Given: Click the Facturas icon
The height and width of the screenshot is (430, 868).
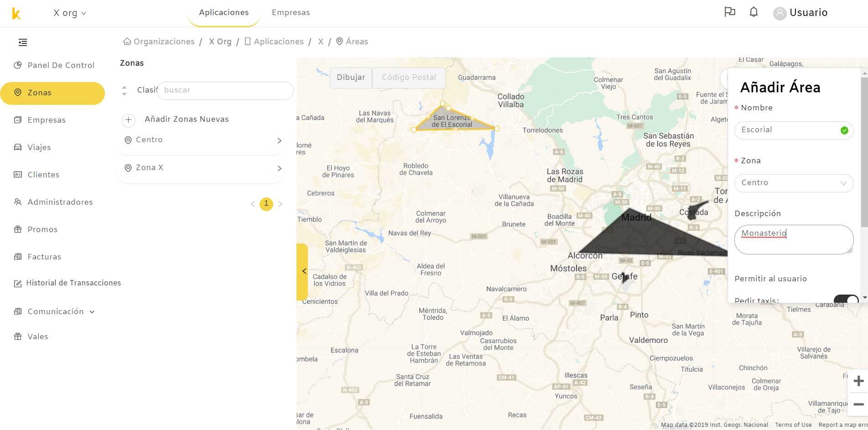Looking at the screenshot, I should pos(18,257).
